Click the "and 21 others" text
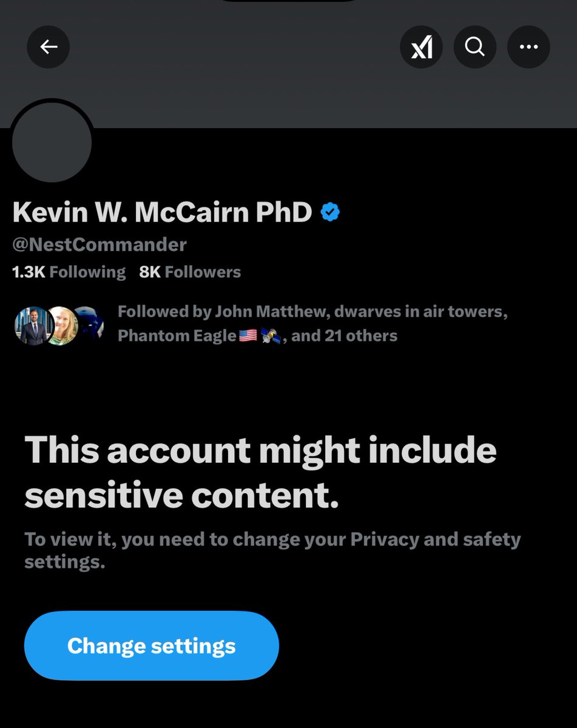The width and height of the screenshot is (577, 728). pos(344,335)
